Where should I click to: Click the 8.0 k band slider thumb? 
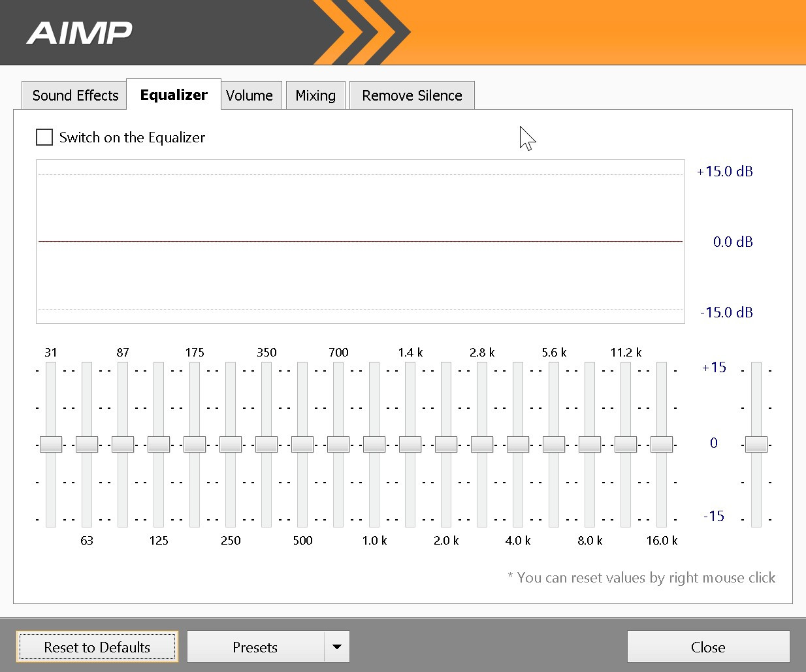pyautogui.click(x=590, y=444)
